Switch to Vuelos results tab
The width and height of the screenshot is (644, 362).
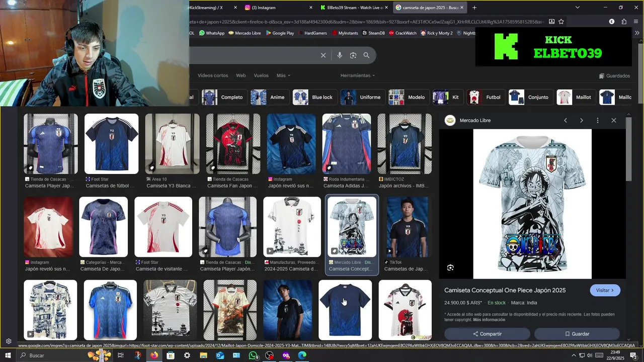click(261, 75)
